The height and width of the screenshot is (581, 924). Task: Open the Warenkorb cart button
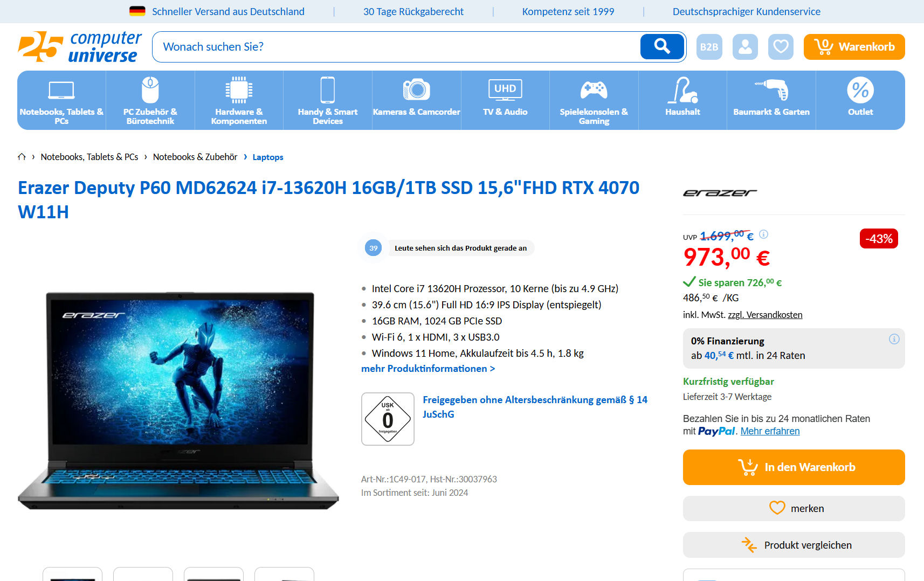854,47
